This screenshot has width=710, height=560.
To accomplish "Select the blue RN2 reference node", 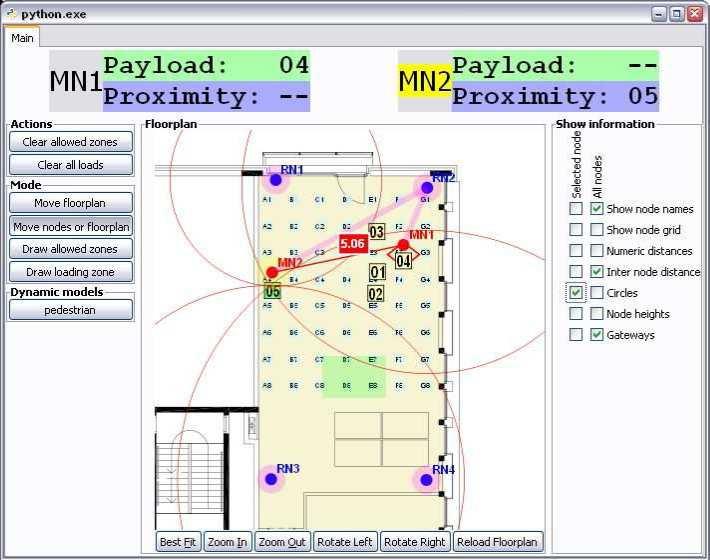I will click(427, 187).
